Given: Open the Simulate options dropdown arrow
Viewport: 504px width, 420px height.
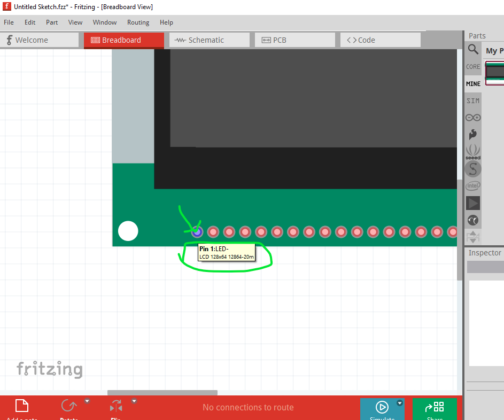Looking at the screenshot, I should [x=400, y=403].
